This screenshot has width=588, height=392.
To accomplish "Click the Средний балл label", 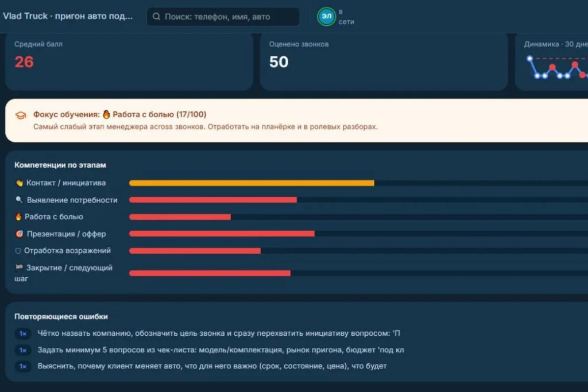I will coord(38,44).
